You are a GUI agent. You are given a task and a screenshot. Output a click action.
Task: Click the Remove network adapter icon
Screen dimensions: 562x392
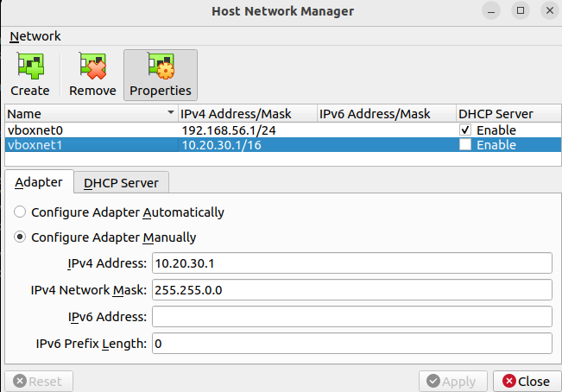[x=92, y=67]
